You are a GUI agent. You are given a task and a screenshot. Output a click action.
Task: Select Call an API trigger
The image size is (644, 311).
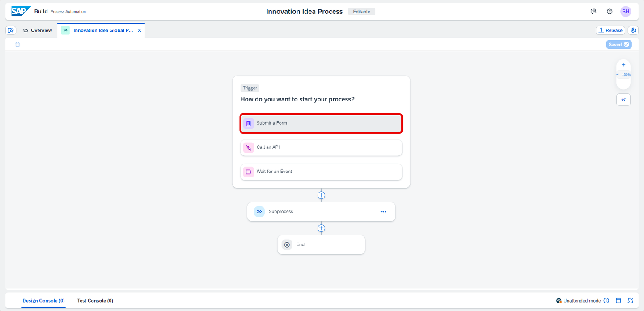pyautogui.click(x=321, y=147)
